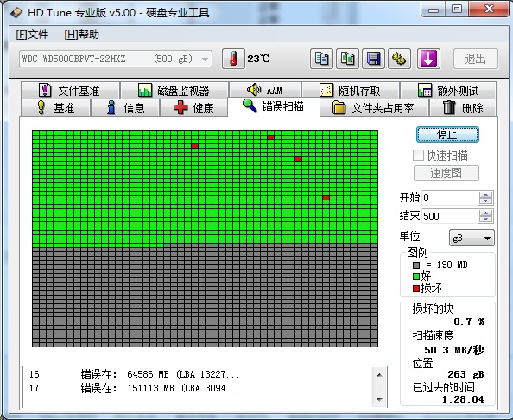Screen dimensions: 513x420
Task: Click the 结束 end value field
Action: click(450, 216)
